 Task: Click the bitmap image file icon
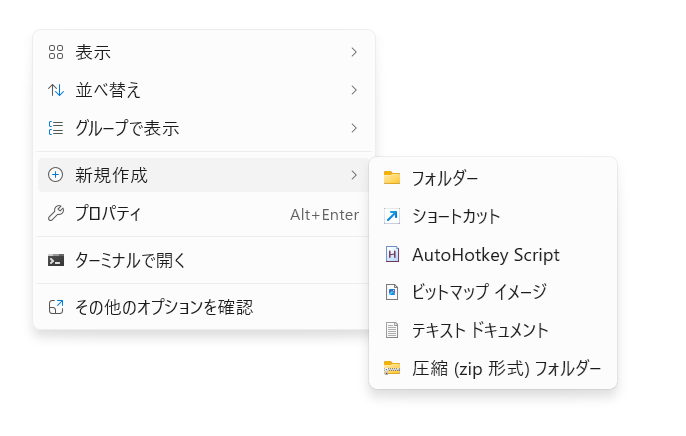pos(392,292)
